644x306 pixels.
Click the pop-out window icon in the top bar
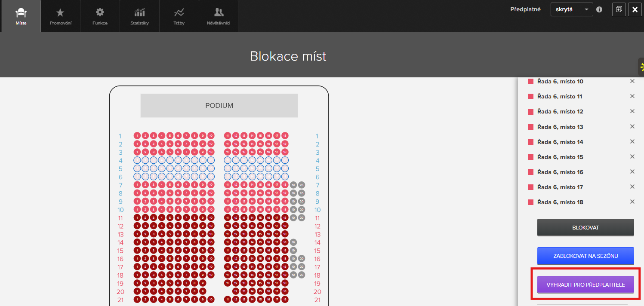coord(619,9)
